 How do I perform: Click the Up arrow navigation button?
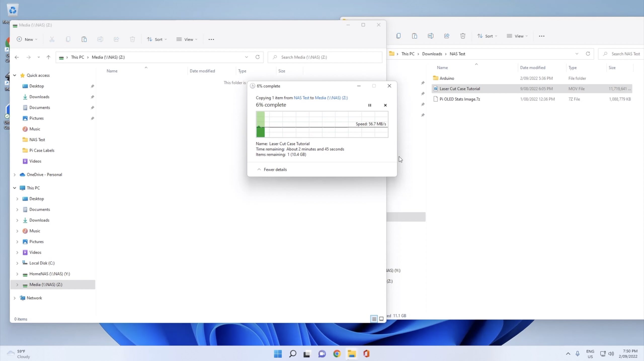pyautogui.click(x=48, y=57)
